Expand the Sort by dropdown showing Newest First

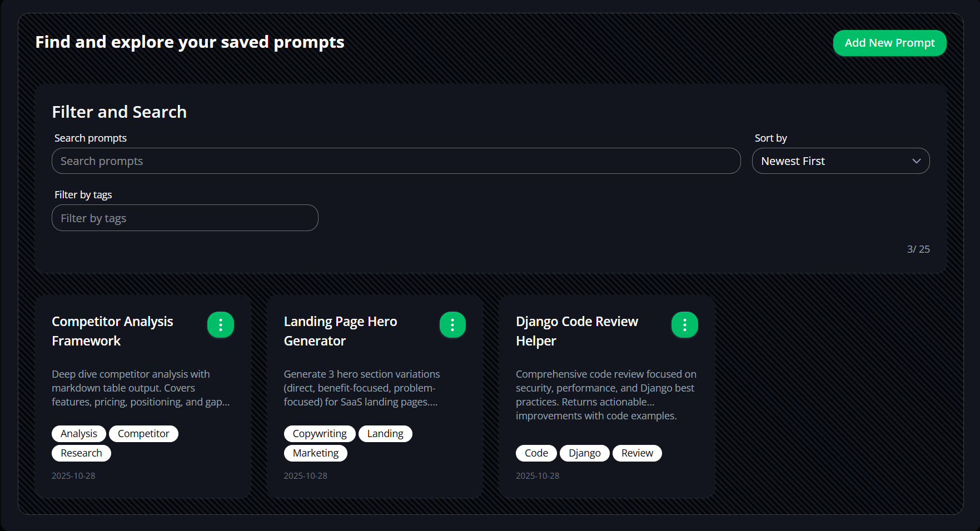[840, 161]
